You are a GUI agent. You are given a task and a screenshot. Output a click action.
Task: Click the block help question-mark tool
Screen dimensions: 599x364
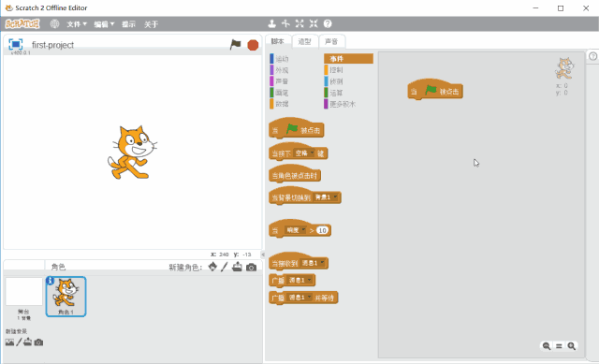pos(328,24)
